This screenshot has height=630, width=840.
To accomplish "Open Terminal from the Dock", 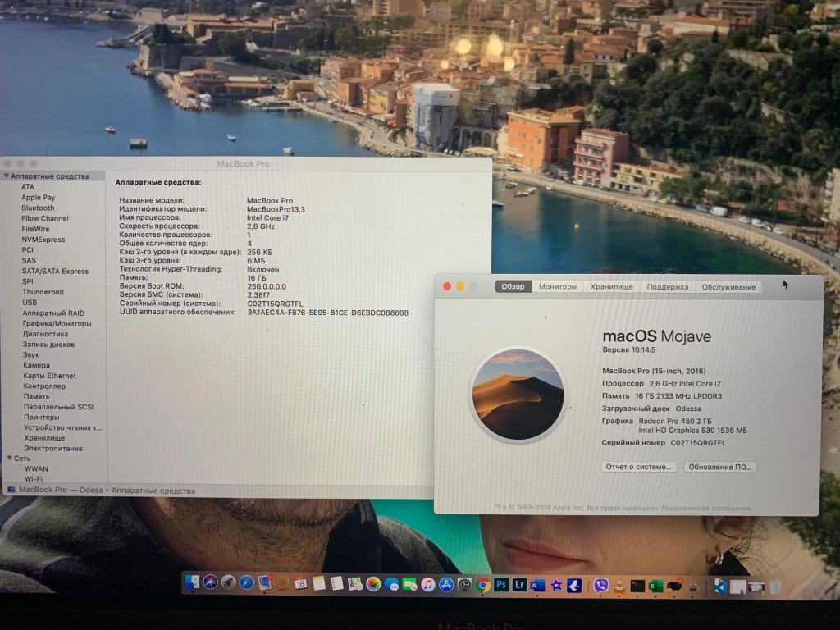I will pos(637,586).
